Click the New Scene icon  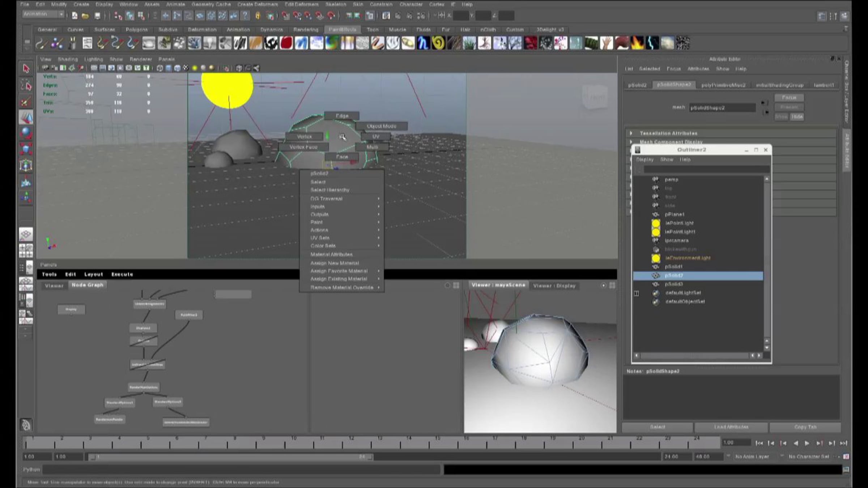tap(75, 16)
